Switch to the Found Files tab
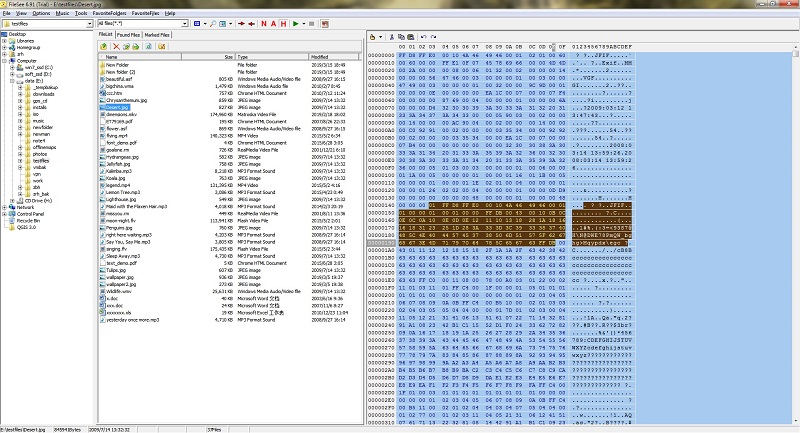This screenshot has height=433, width=800. coord(128,35)
